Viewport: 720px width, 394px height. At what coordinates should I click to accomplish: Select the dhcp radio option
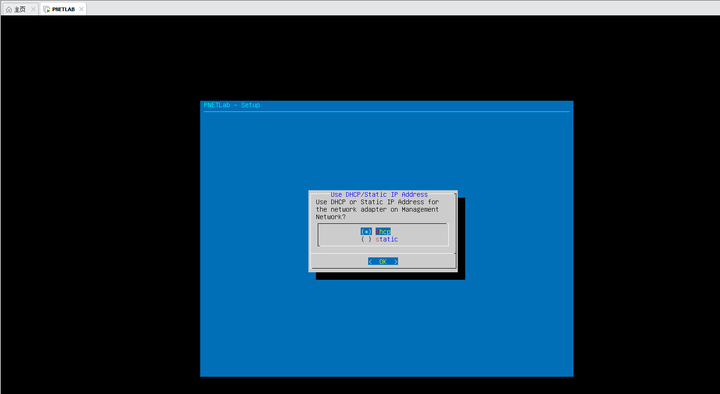click(x=376, y=231)
